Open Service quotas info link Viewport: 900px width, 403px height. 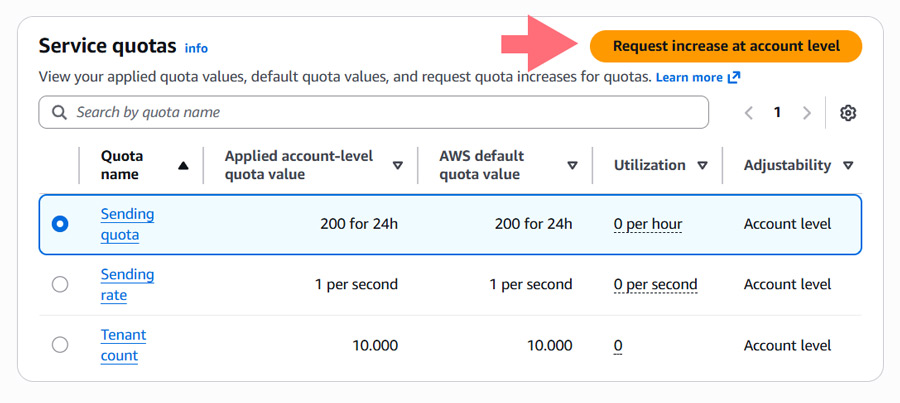coord(196,48)
